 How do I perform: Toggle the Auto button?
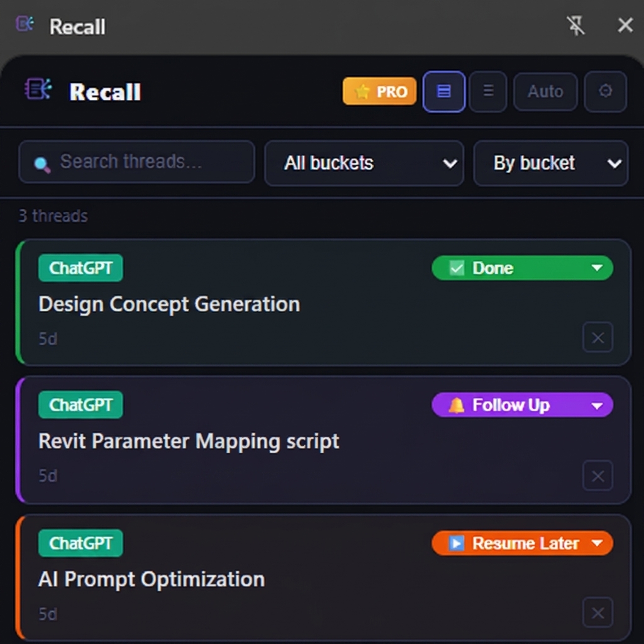(x=545, y=92)
